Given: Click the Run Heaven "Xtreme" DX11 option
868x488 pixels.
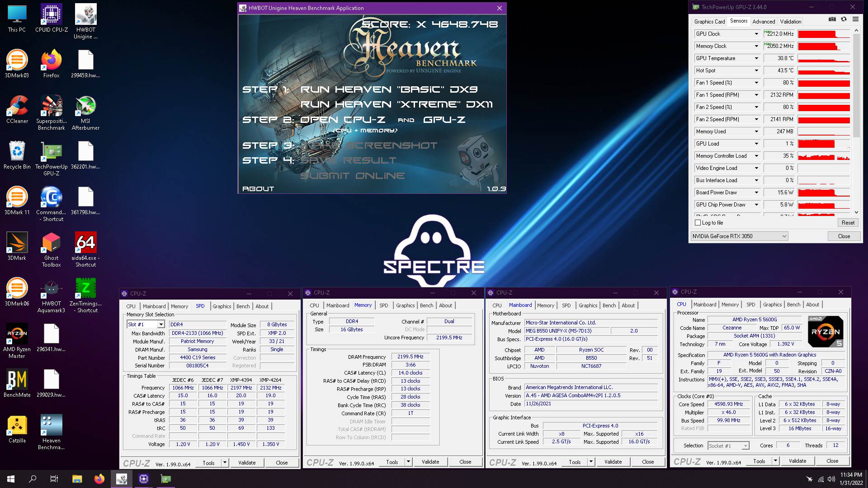Looking at the screenshot, I should point(397,104).
